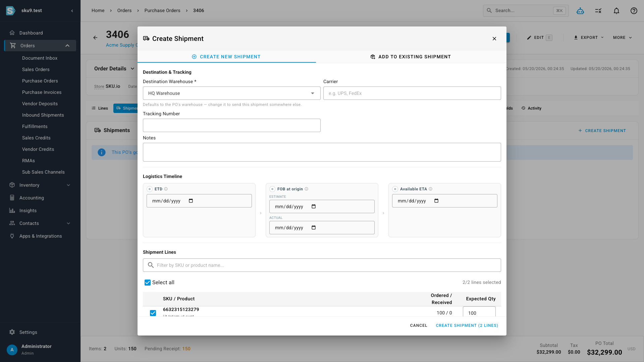Go to Home breadcrumb
Image resolution: width=644 pixels, height=362 pixels.
[98, 11]
